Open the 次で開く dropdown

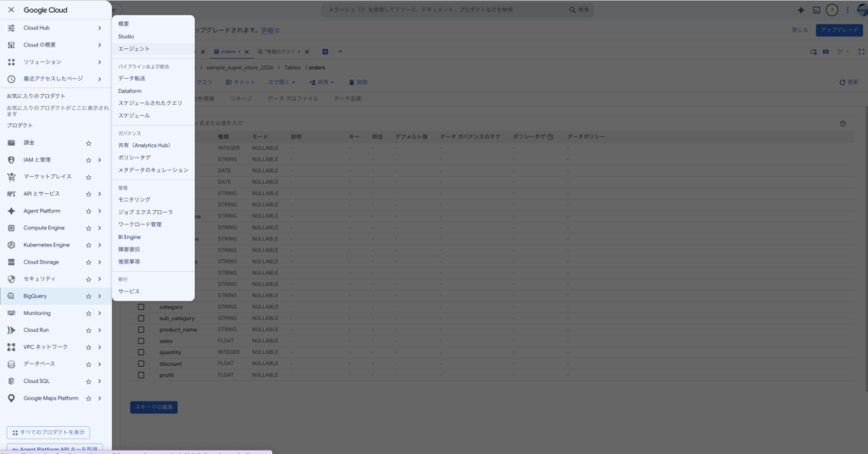[x=281, y=82]
